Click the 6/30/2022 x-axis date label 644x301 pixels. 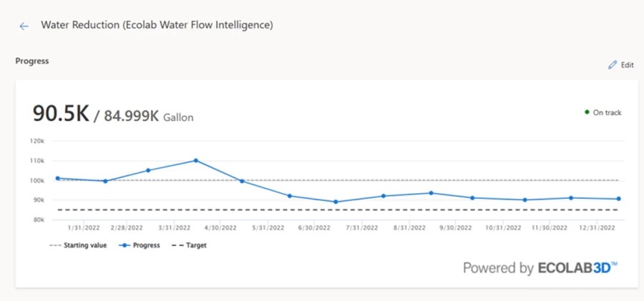(x=313, y=228)
